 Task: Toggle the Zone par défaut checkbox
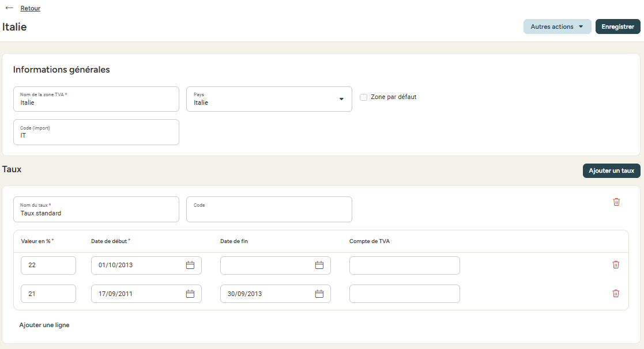coord(363,97)
